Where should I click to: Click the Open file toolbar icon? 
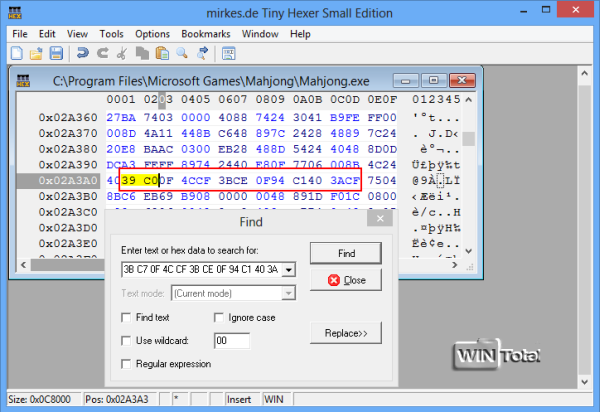pos(36,53)
